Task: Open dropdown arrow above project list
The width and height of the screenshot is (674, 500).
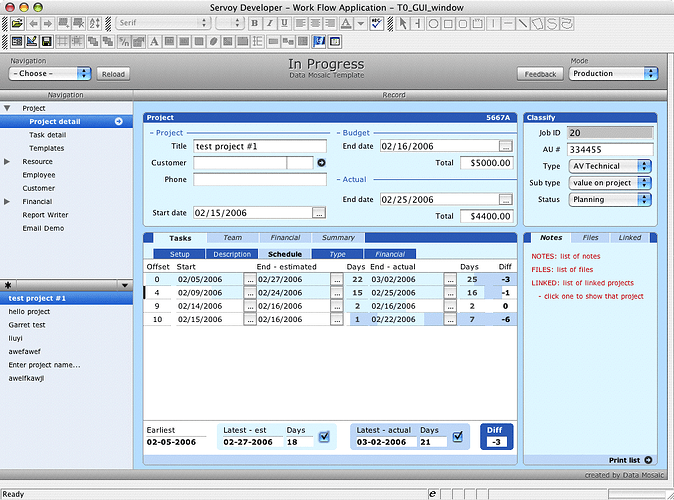Action: 125,285
